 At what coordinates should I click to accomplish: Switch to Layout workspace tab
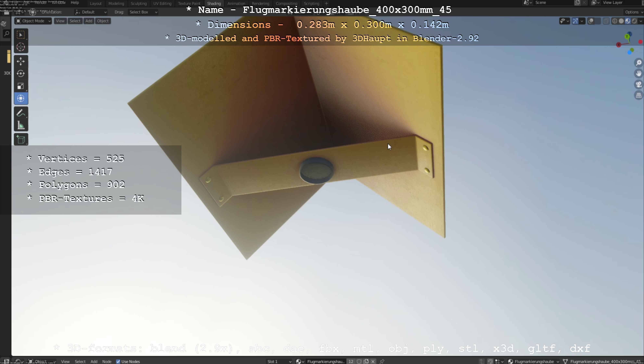click(96, 4)
